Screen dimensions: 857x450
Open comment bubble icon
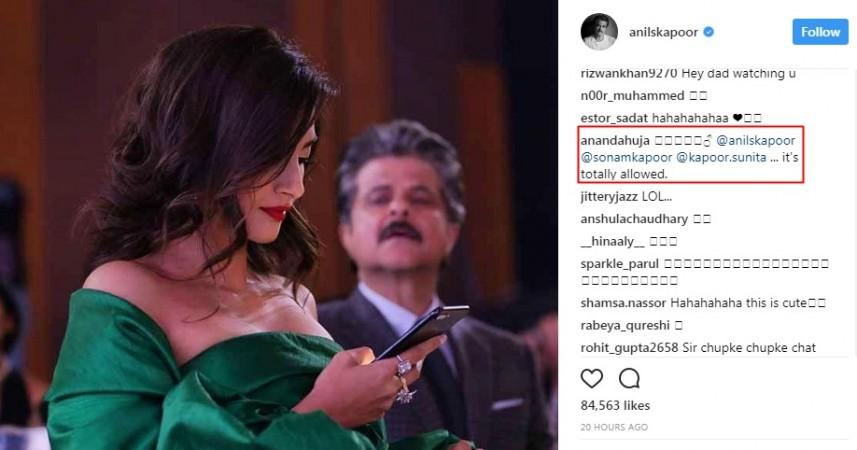click(629, 378)
